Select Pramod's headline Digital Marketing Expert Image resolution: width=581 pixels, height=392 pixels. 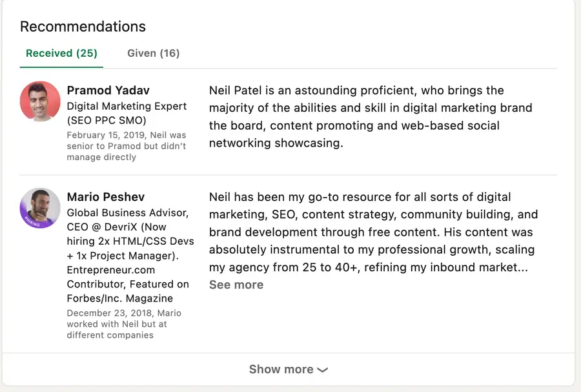(127, 106)
